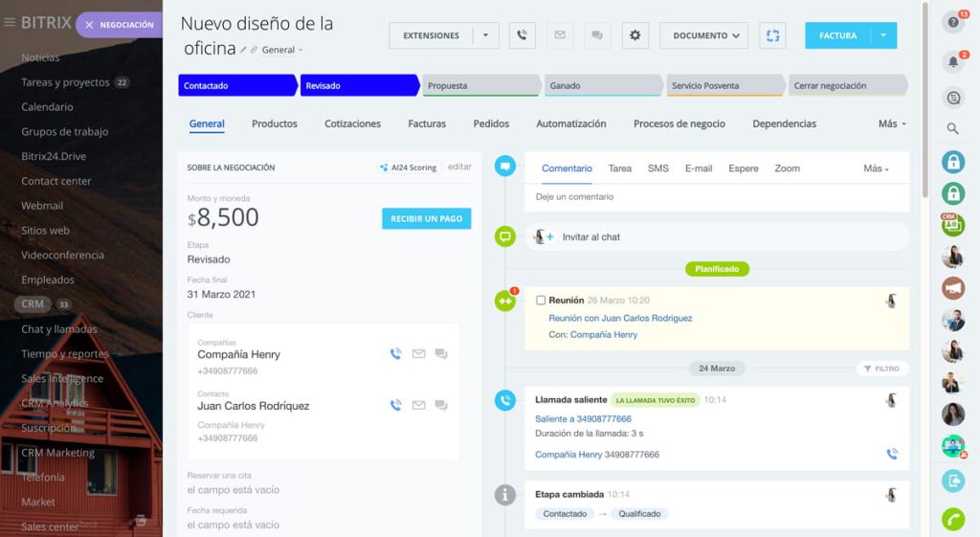
Task: Open the Más dropdown in timeline tabs
Action: [x=876, y=168]
